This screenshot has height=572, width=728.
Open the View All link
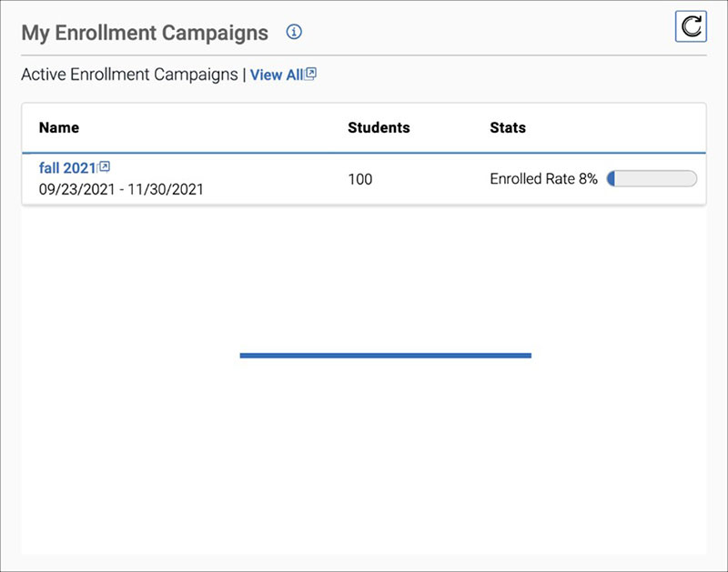point(278,75)
